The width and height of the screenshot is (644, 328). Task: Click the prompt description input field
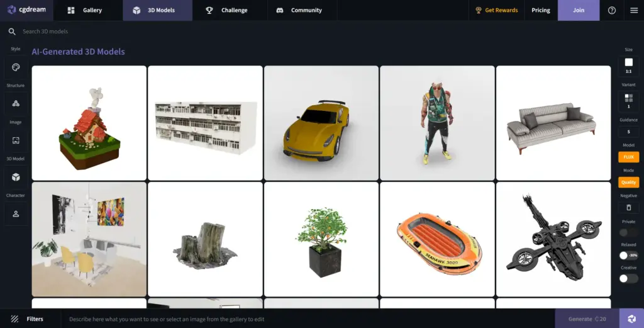[x=308, y=319]
